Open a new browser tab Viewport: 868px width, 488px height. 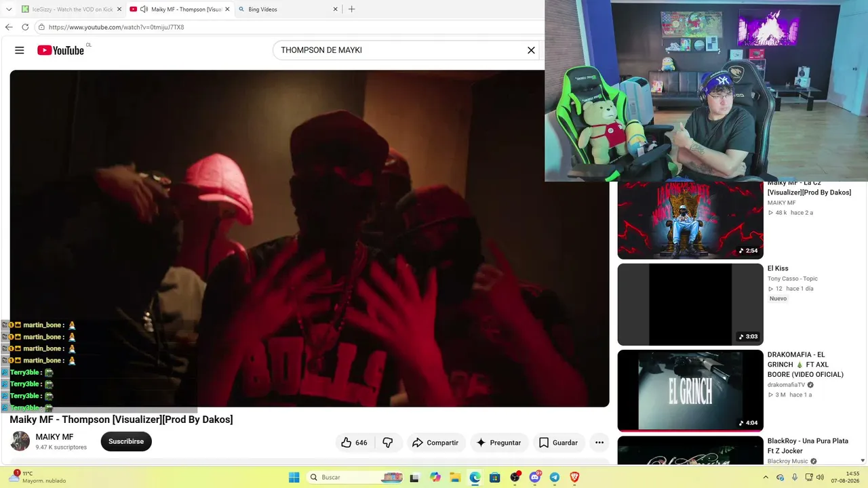[x=351, y=9]
